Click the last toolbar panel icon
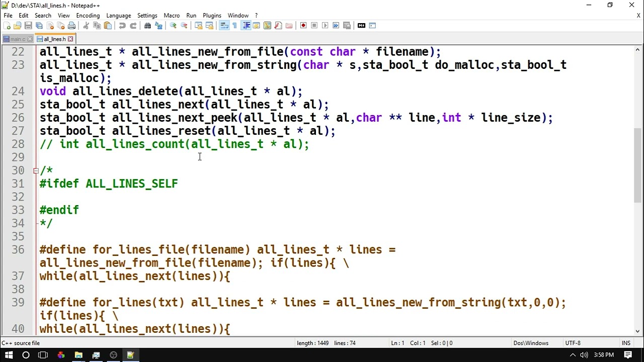 [x=372, y=26]
